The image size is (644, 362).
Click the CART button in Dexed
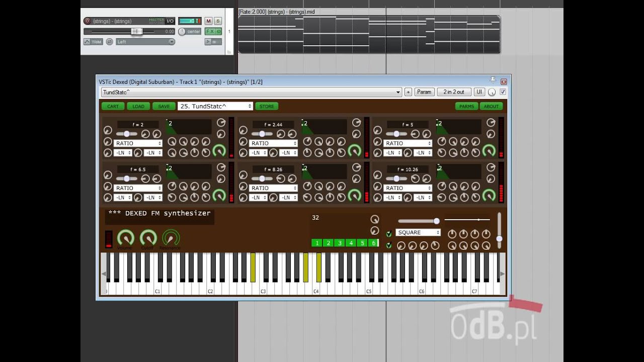[113, 106]
